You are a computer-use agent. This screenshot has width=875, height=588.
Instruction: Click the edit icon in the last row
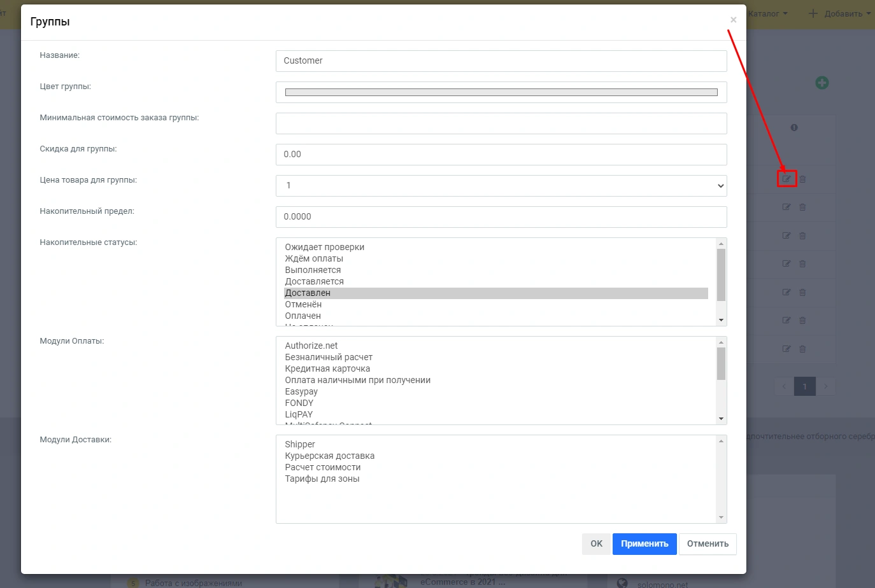pyautogui.click(x=786, y=349)
